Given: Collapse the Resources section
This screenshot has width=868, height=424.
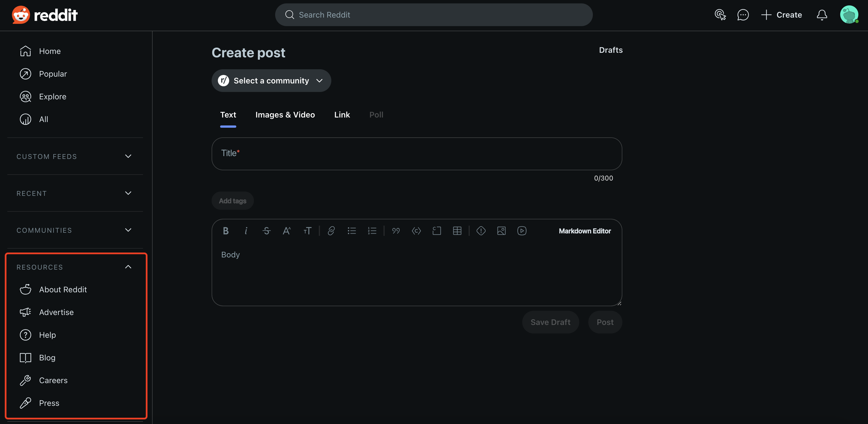Looking at the screenshot, I should [x=128, y=267].
